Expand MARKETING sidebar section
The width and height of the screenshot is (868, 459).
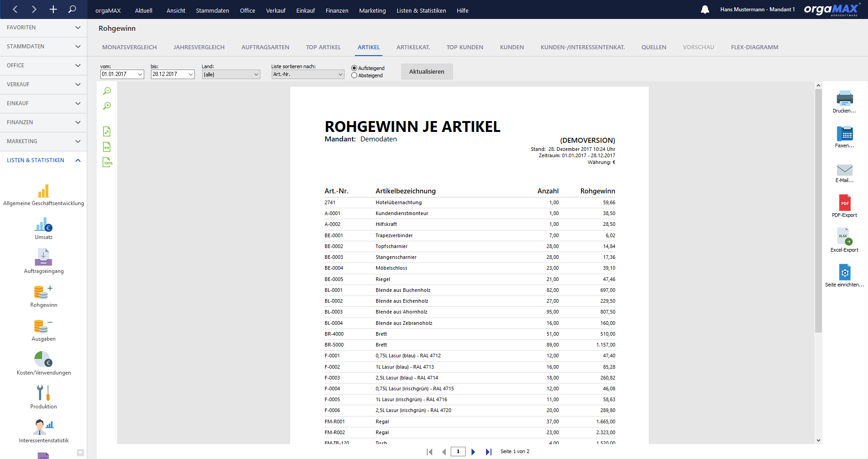pyautogui.click(x=43, y=141)
